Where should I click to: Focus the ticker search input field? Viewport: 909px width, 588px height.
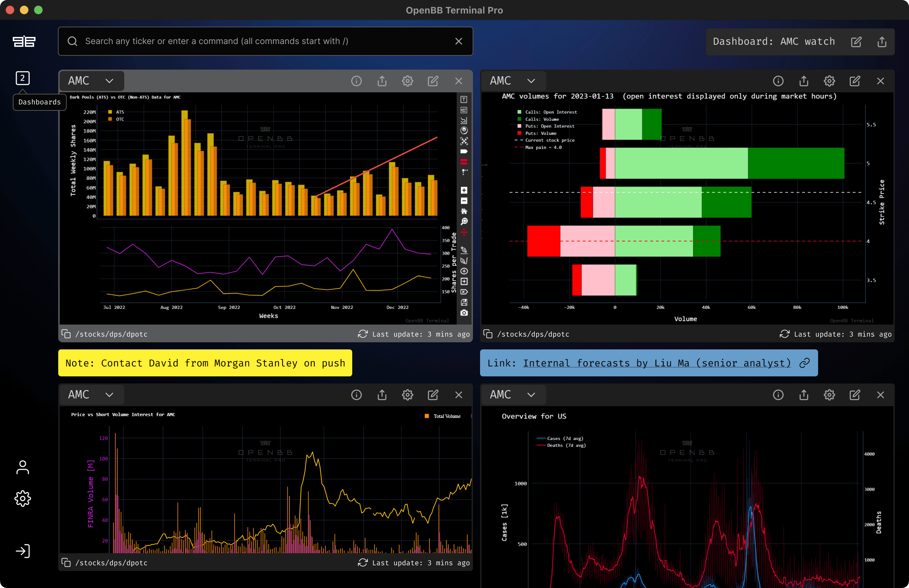[x=265, y=41]
